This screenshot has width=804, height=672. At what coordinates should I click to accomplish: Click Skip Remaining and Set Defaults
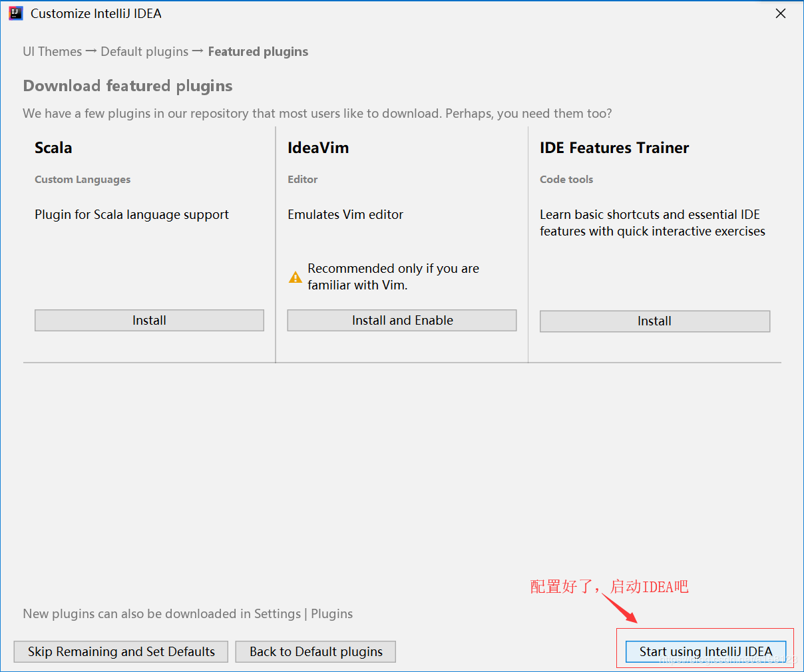(121, 651)
